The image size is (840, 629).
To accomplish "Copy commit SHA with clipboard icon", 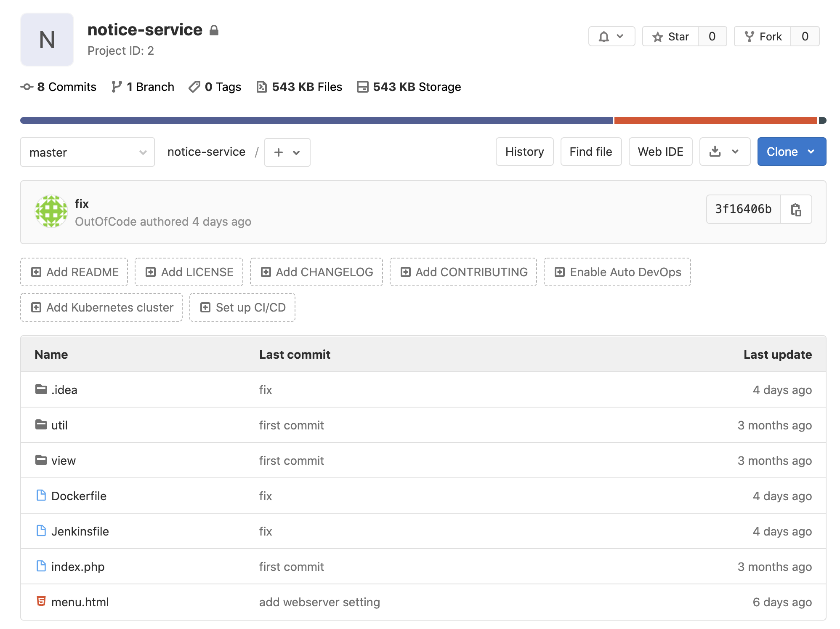I will point(795,209).
